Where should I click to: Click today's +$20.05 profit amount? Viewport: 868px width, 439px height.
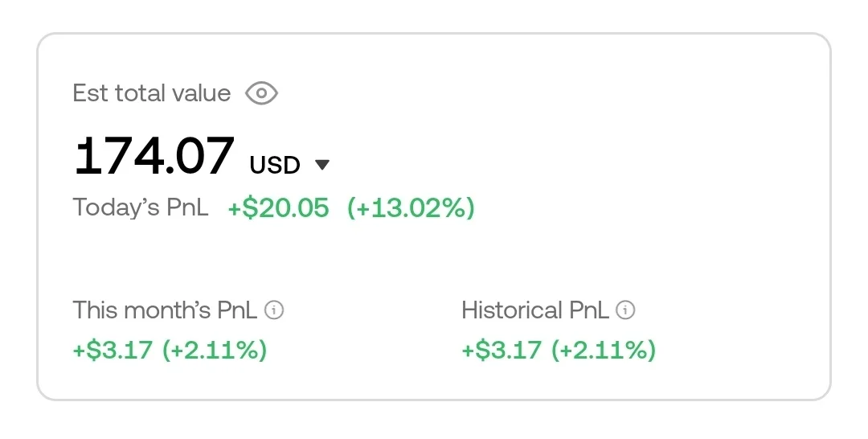click(x=279, y=207)
